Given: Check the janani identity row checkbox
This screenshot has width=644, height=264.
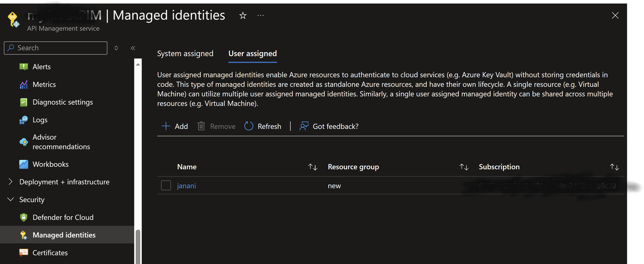Looking at the screenshot, I should [166, 185].
